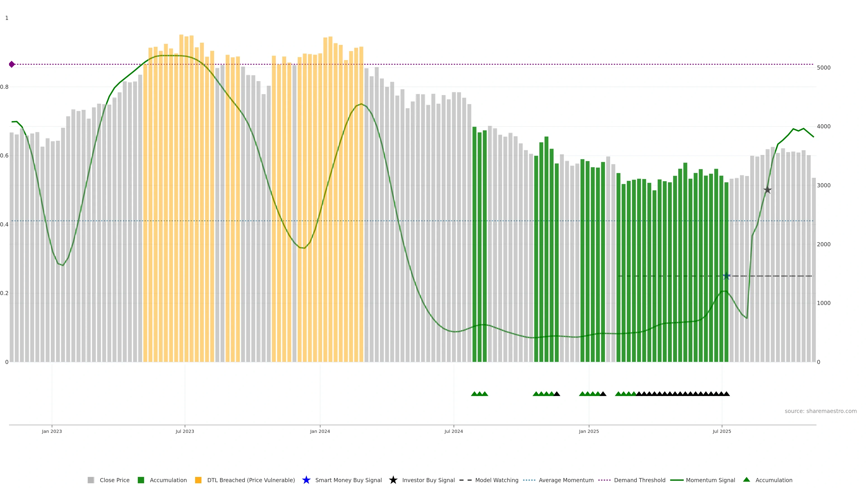This screenshot has width=868, height=488.
Task: Click the Jul 2023 axis label
Action: coord(185,431)
